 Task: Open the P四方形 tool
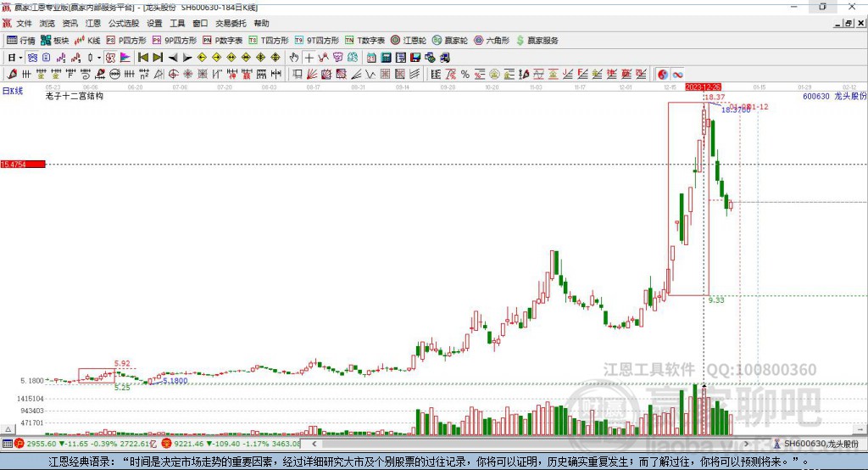(x=126, y=41)
